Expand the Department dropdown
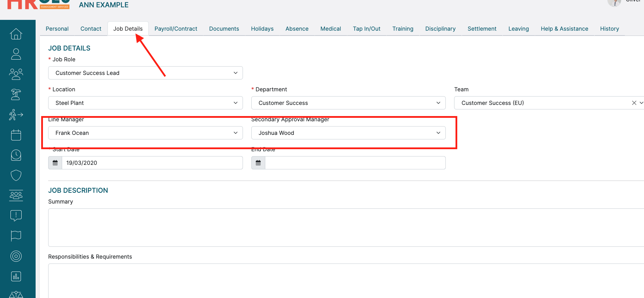This screenshot has height=298, width=644. [348, 103]
